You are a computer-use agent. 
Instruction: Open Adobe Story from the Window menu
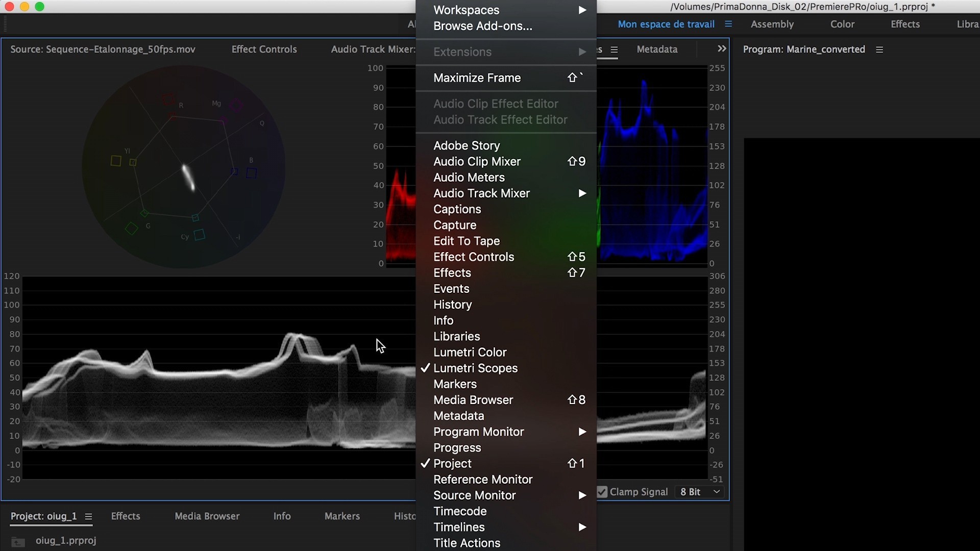506,145
